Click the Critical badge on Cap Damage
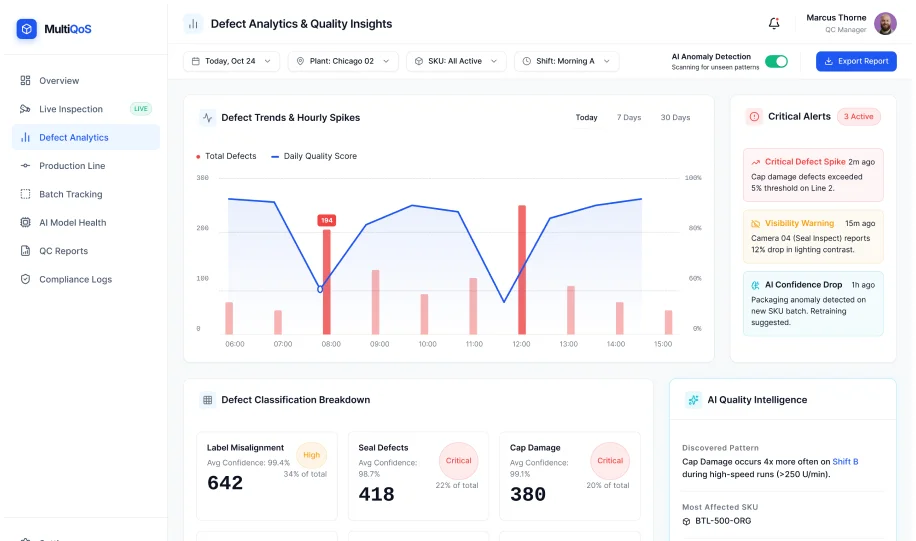 610,461
